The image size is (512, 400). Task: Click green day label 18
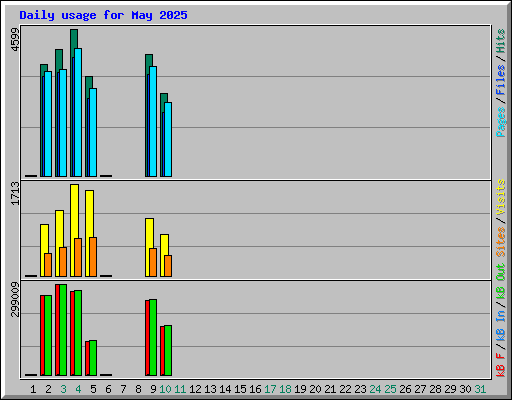[x=285, y=389]
